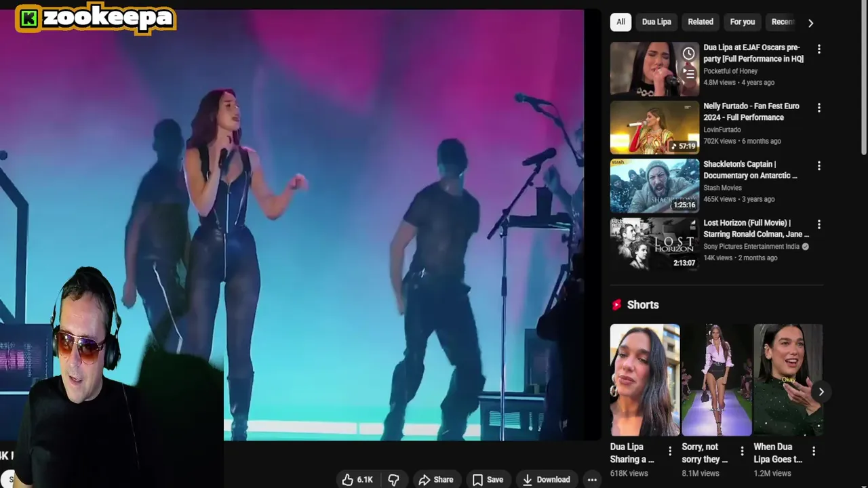Screen dimensions: 868x488
Task: Click the Shorts section logo icon
Action: click(616, 304)
